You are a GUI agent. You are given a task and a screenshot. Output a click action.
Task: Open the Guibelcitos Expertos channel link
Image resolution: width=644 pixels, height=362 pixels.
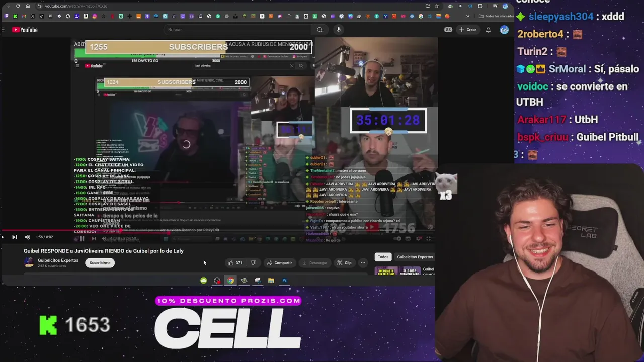[58, 260]
